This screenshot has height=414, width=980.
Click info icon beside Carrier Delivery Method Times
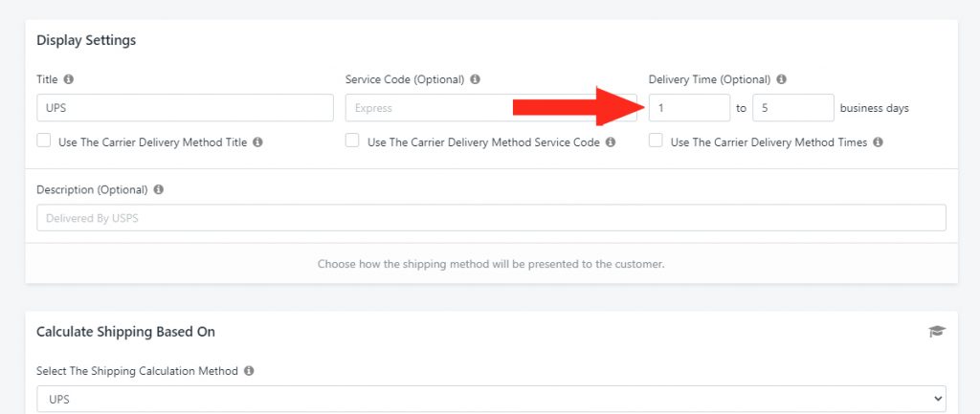click(x=879, y=142)
